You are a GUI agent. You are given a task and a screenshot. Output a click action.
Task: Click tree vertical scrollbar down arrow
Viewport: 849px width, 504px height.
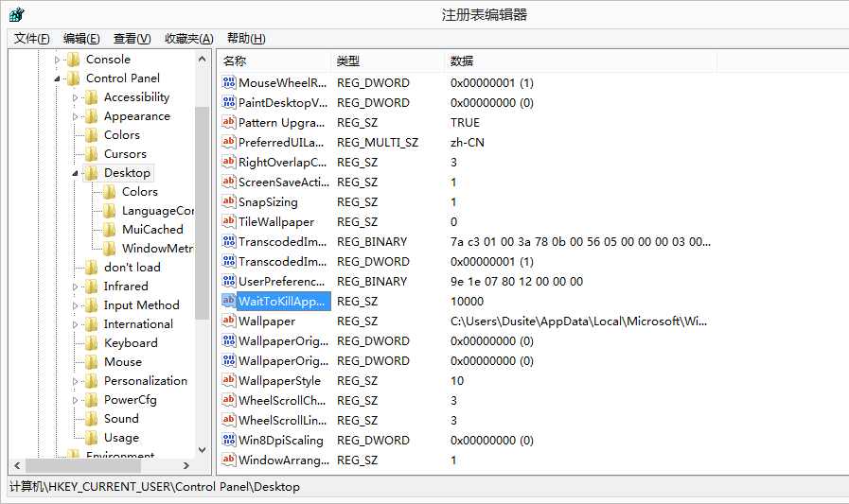click(202, 450)
